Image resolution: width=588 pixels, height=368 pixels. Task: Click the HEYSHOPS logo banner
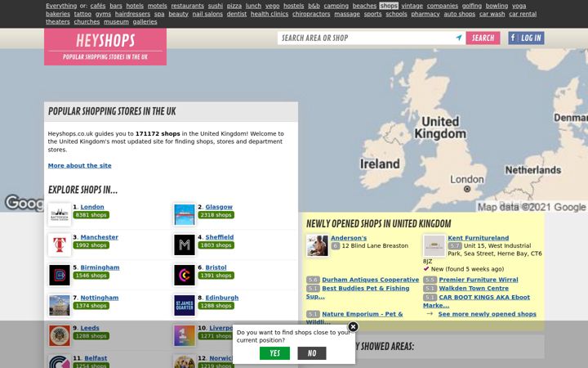point(105,47)
